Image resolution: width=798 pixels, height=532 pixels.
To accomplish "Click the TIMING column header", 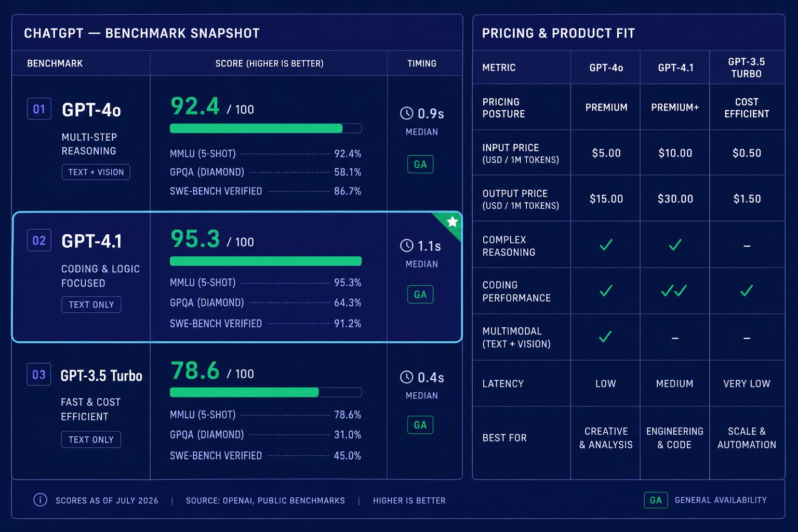I will click(x=422, y=63).
